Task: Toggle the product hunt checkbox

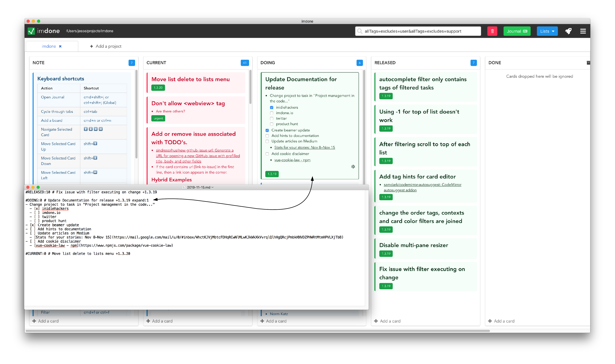Action: 272,124
